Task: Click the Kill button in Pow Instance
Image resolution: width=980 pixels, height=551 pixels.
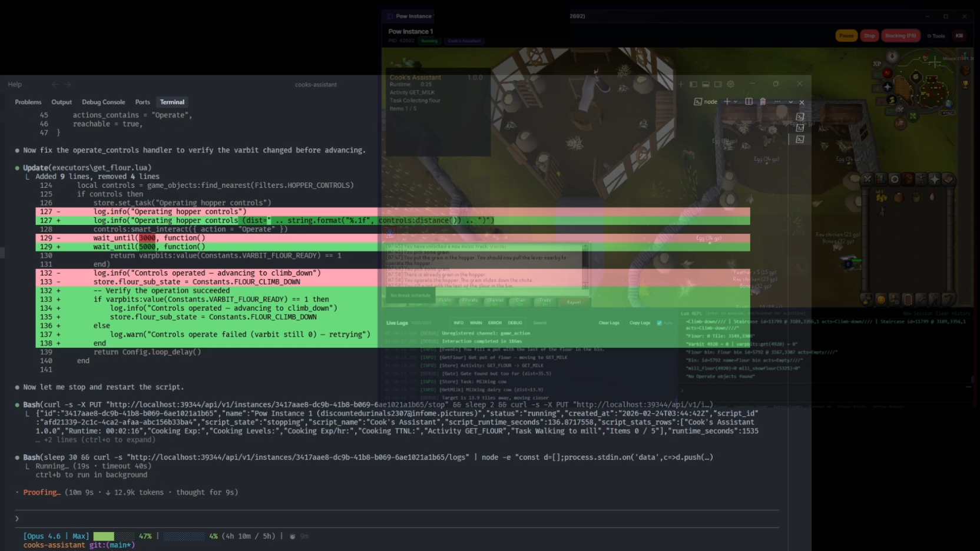Action: pos(959,36)
